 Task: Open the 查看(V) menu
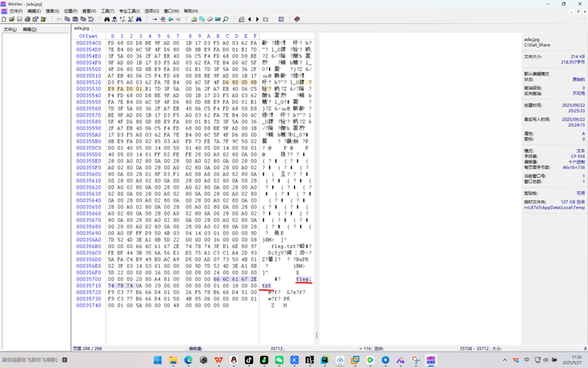pyautogui.click(x=89, y=11)
